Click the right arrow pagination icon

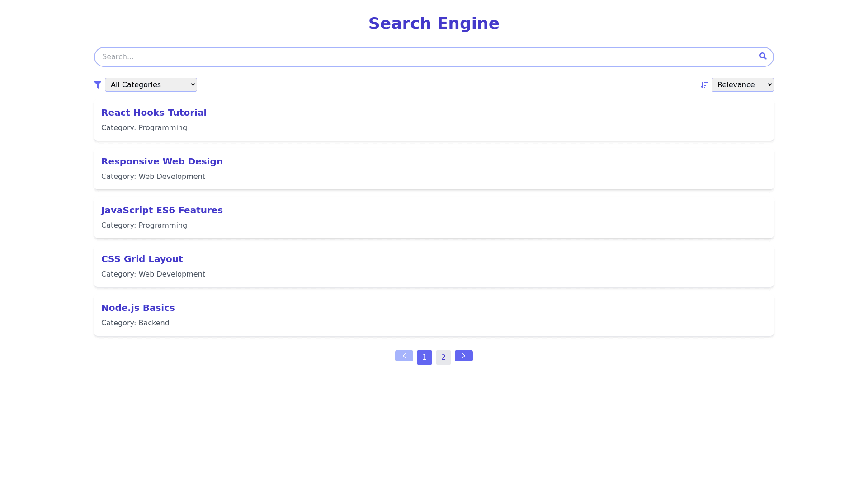[x=463, y=356]
